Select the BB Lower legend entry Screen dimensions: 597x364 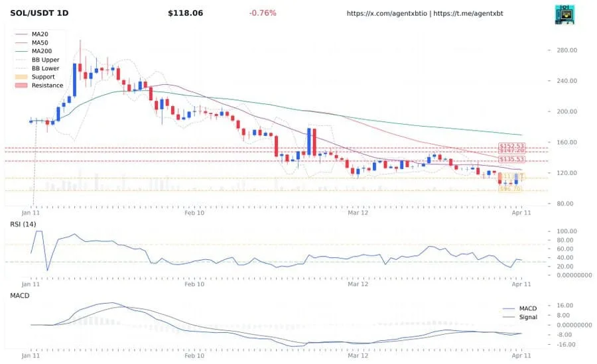tap(37, 68)
